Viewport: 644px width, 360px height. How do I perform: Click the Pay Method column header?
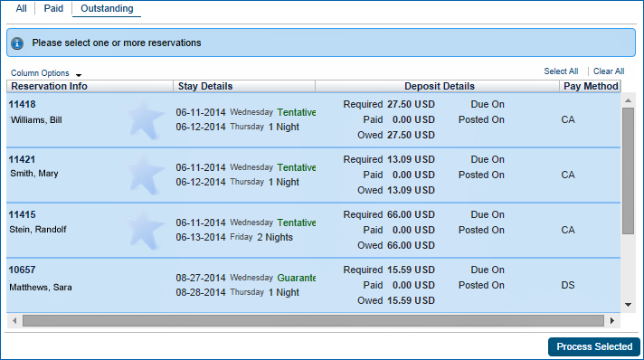pos(591,86)
